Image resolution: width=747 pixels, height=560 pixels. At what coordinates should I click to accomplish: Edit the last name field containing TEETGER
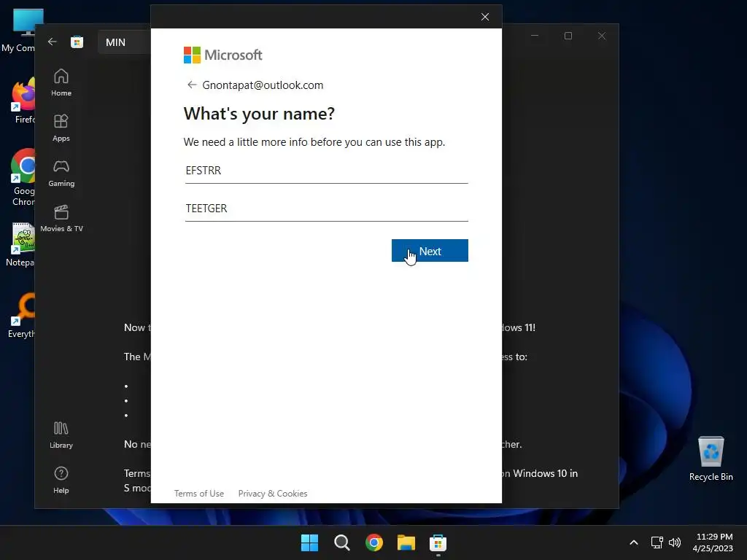tap(327, 209)
